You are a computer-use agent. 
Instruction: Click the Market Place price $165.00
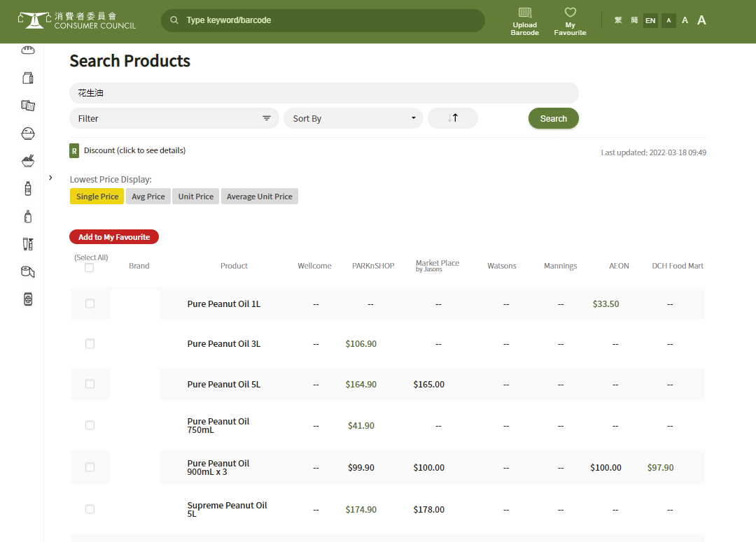[x=429, y=385]
